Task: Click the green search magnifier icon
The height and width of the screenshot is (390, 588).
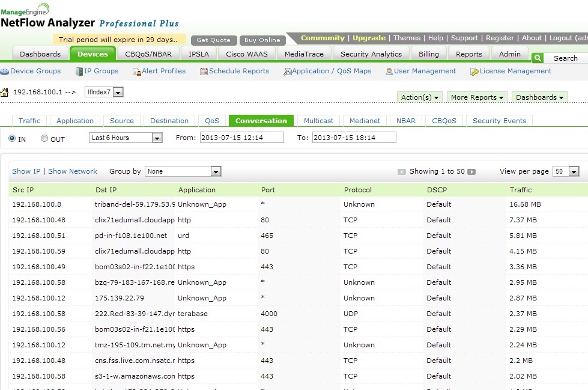Action: tap(536, 57)
